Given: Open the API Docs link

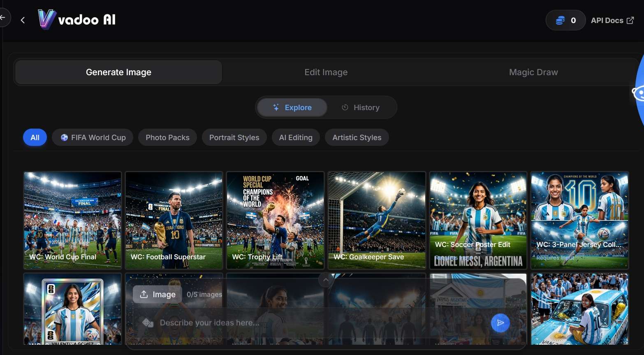Looking at the screenshot, I should pos(612,21).
